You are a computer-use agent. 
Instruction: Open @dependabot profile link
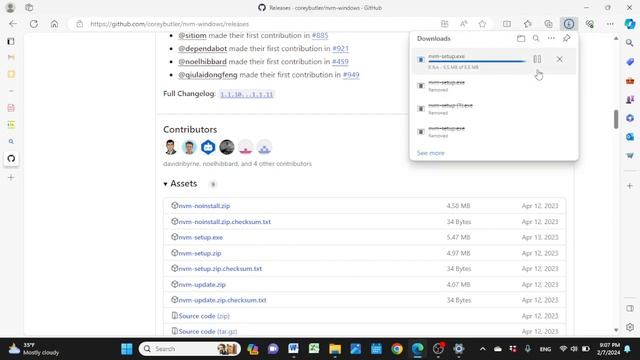tap(202, 49)
